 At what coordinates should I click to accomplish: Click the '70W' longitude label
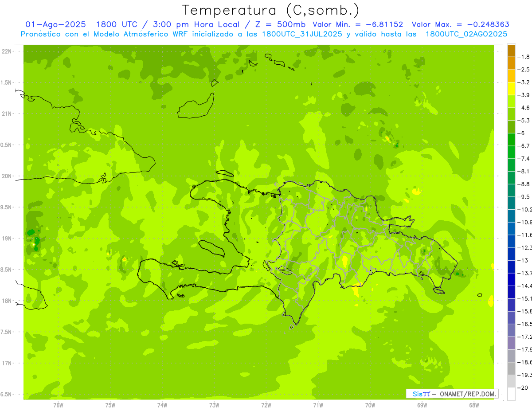(x=370, y=405)
